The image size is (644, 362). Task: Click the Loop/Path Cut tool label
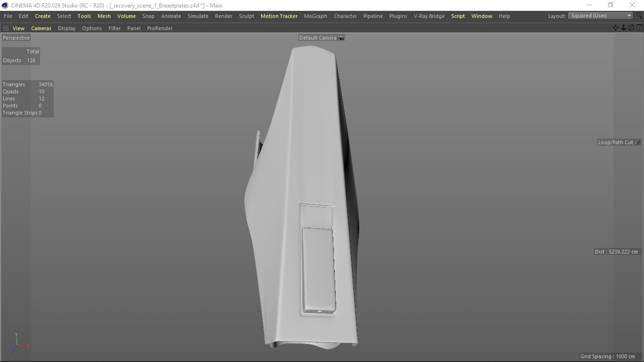(615, 142)
